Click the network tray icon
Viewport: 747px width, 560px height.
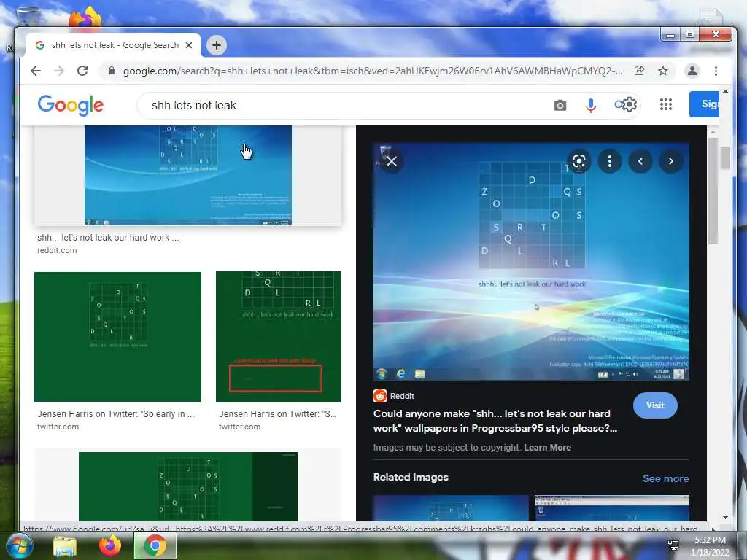pos(673,545)
